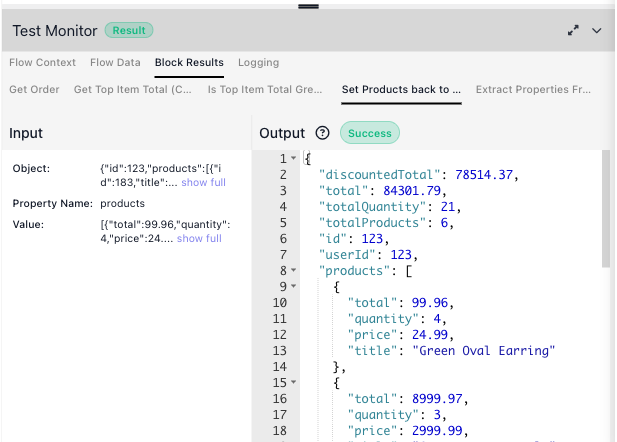
Task: Click the Output help question-mark icon
Action: 322,133
